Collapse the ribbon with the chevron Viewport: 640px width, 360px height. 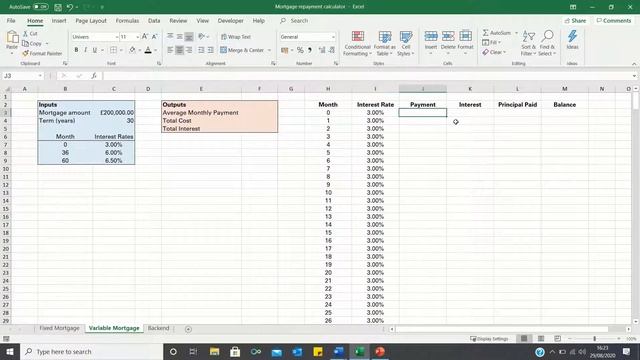634,64
